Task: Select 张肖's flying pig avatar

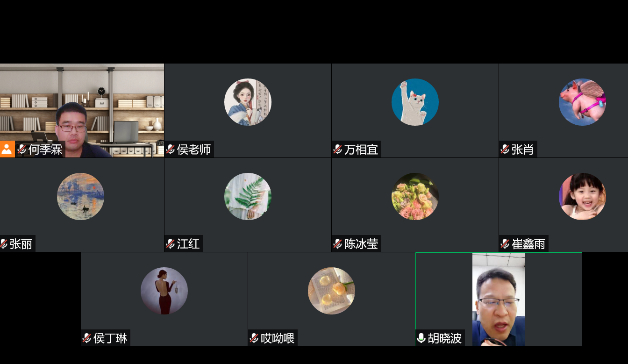Action: 582,102
